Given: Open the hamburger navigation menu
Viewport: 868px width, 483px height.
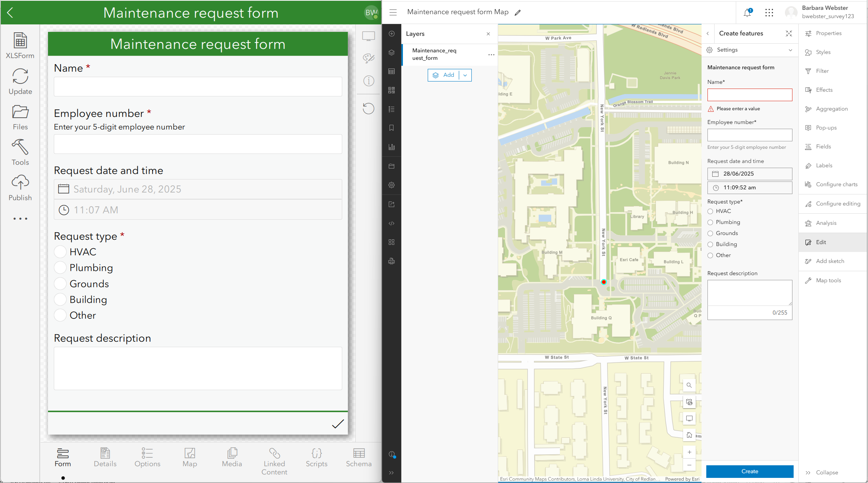Looking at the screenshot, I should point(393,12).
